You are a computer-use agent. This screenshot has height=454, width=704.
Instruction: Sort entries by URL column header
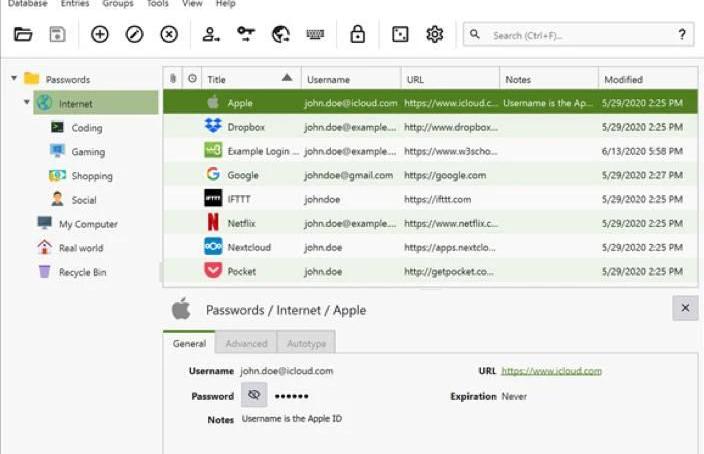[x=450, y=79]
